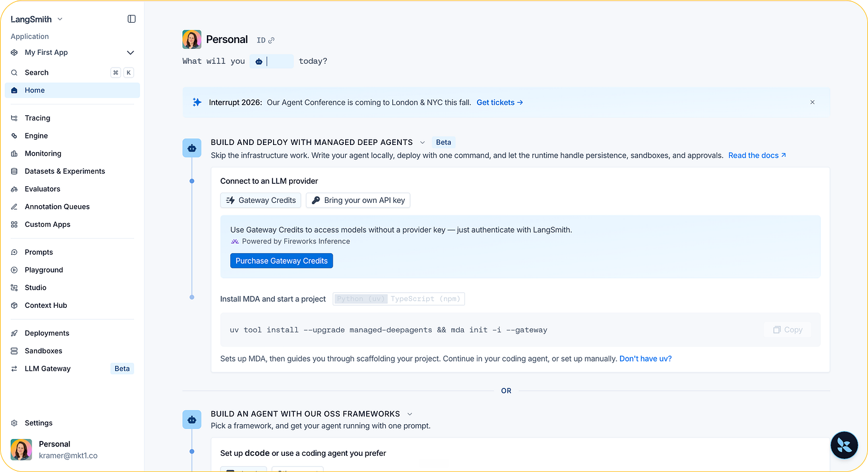Click the My First App cube icon
This screenshot has height=472, width=868.
coord(14,53)
